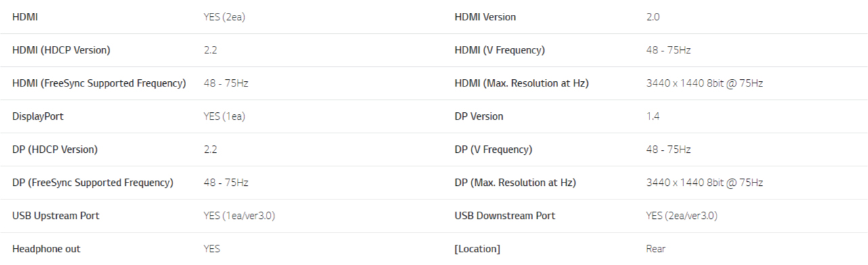Click HDMI (HDCP Version) label
Image resolution: width=868 pixels, height=265 pixels.
coord(61,50)
